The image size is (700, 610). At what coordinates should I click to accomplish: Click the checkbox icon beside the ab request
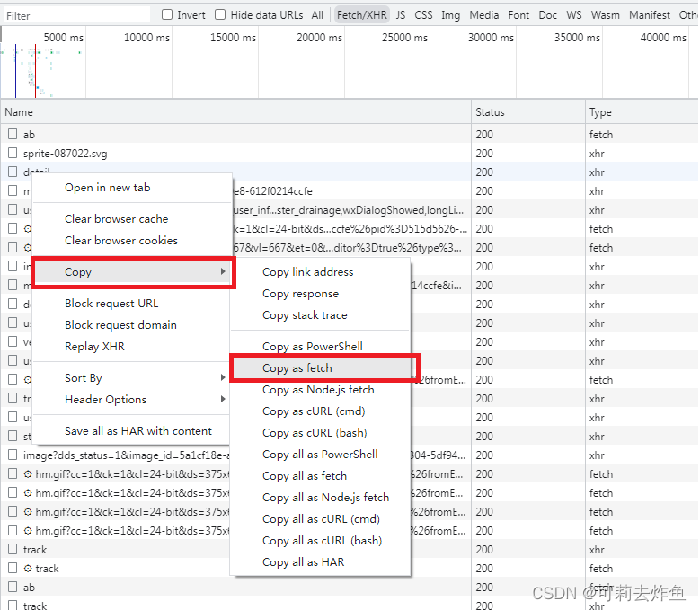point(13,135)
